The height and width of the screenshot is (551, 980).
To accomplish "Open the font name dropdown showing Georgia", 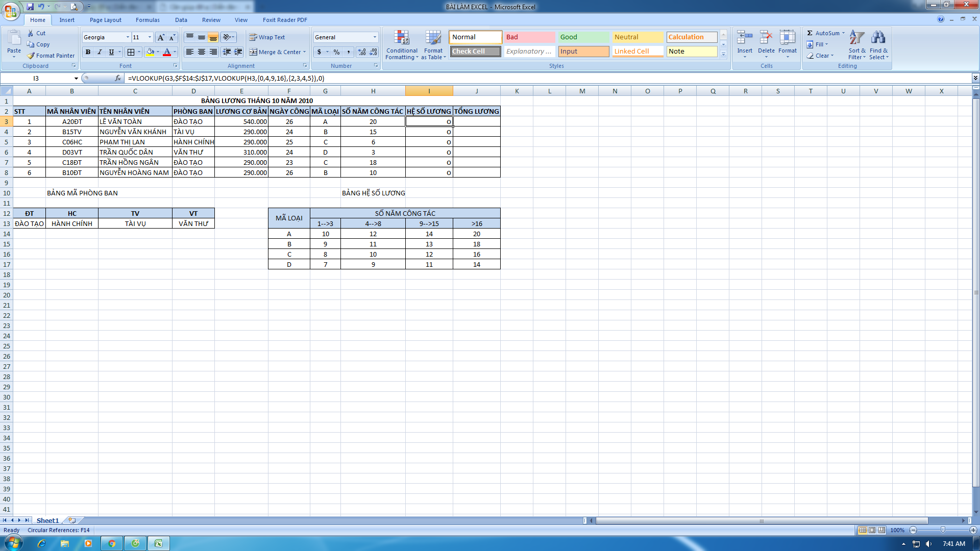I will point(128,37).
